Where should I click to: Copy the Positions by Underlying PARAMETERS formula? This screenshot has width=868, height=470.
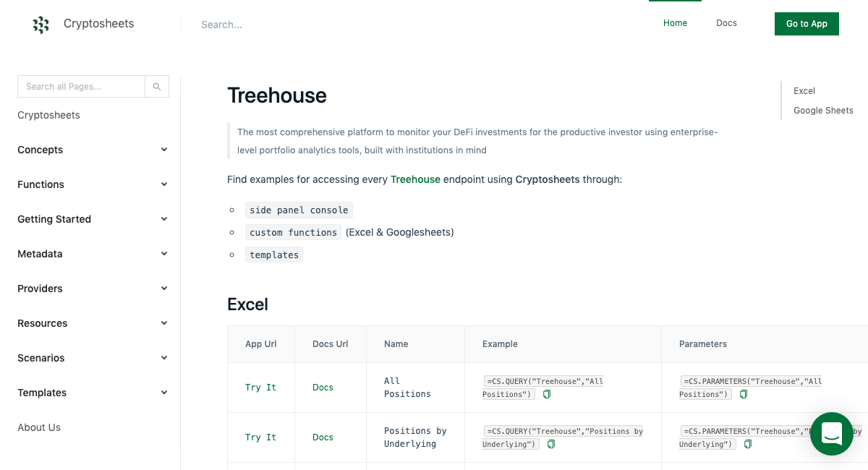748,444
